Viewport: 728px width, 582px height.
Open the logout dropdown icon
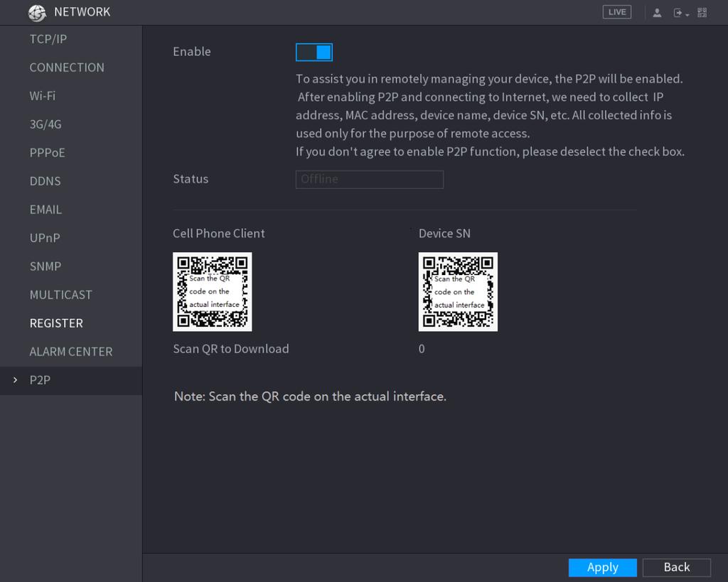tap(680, 13)
